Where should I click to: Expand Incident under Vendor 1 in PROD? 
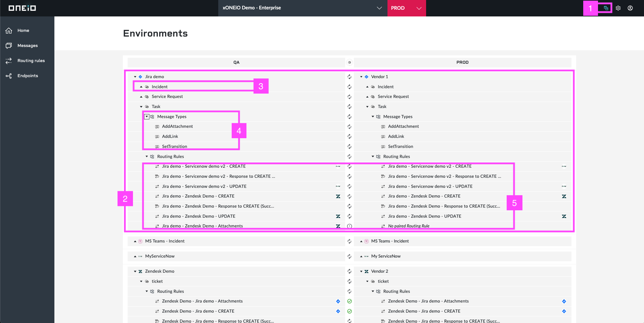pyautogui.click(x=367, y=87)
